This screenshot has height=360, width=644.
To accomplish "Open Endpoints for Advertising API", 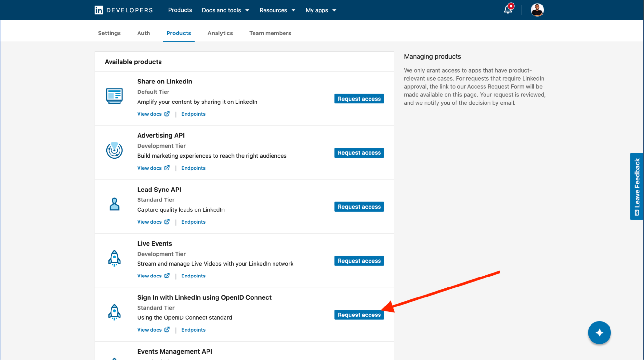I will click(x=193, y=168).
